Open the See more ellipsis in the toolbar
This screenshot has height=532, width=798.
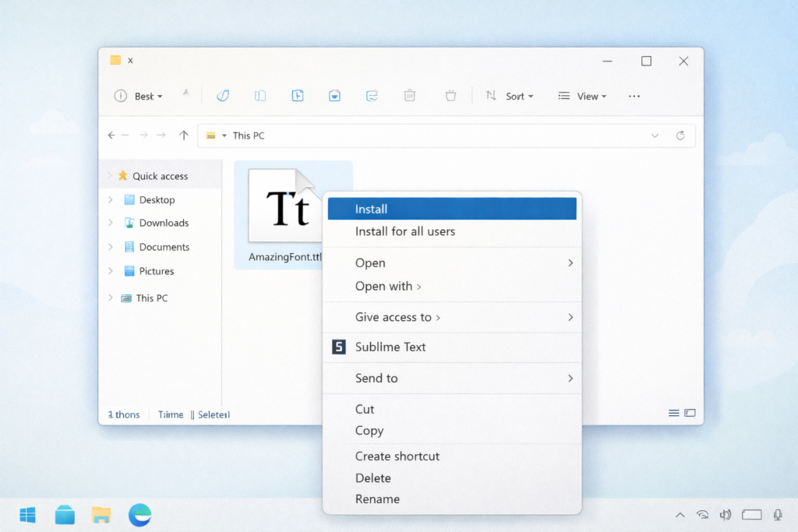(x=634, y=95)
